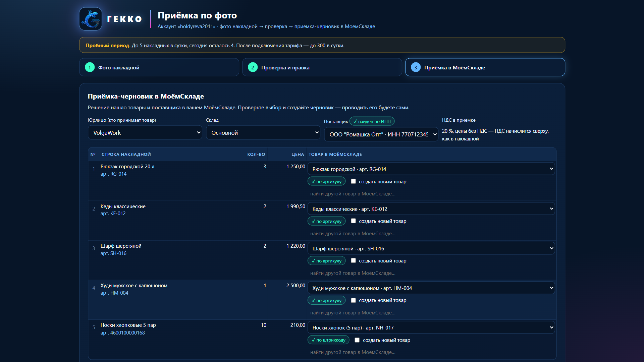This screenshot has width=644, height=362.
Task: Check создать новый товар for Носки хлопковые
Action: (x=357, y=340)
